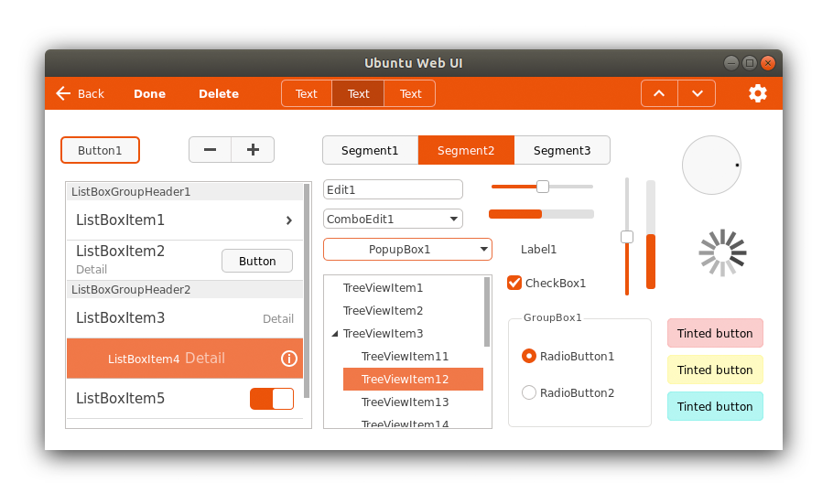Click the spinning activity indicator
833x504 pixels.
722,252
